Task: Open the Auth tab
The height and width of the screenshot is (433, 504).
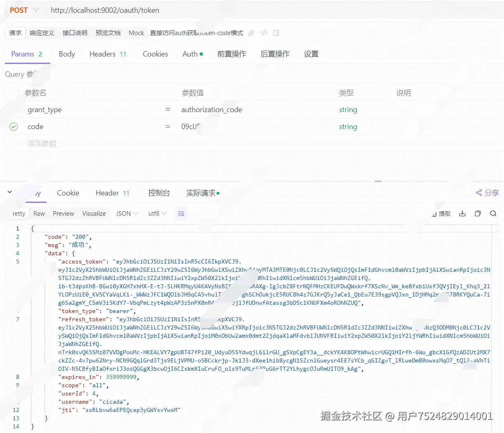Action: point(193,54)
